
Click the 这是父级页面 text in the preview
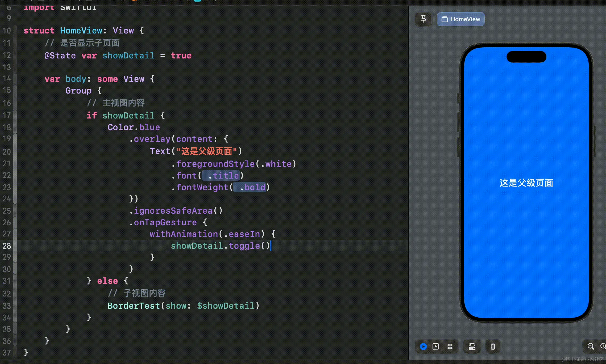pos(526,183)
